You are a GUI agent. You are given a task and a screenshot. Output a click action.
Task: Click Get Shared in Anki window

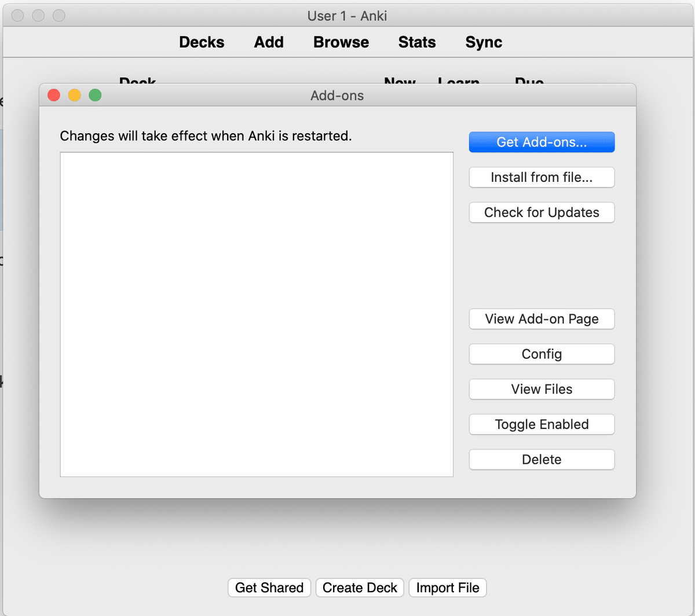(x=269, y=588)
